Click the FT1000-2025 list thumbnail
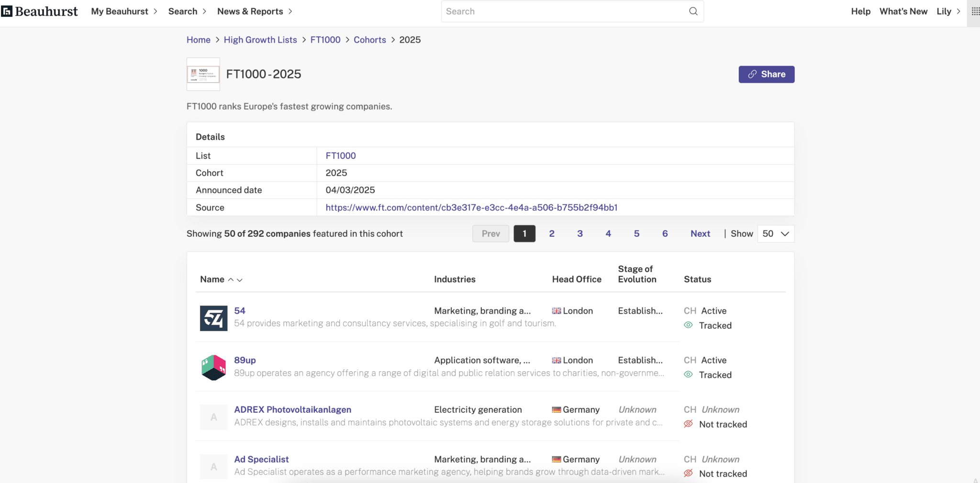Screen dimensions: 980x483 (x=203, y=74)
